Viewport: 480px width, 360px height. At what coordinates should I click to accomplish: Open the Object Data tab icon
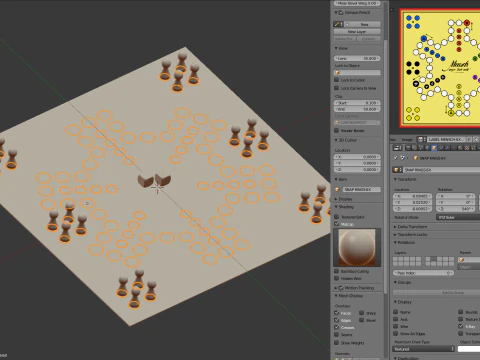[453, 148]
